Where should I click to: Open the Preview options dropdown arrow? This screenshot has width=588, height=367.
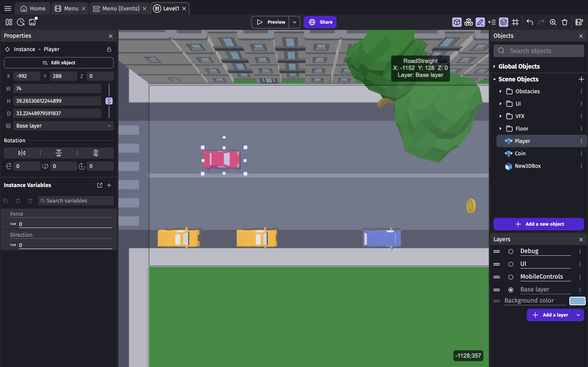tap(294, 22)
